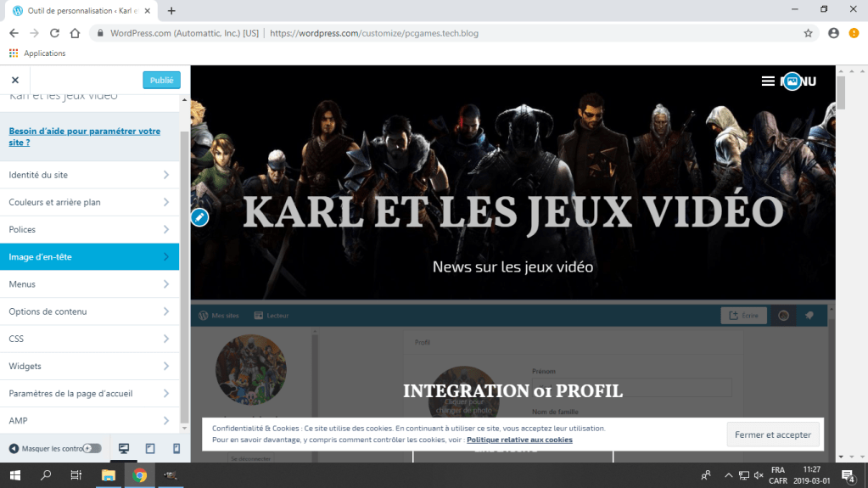Click the pencil edit shortcut on the header

[199, 217]
